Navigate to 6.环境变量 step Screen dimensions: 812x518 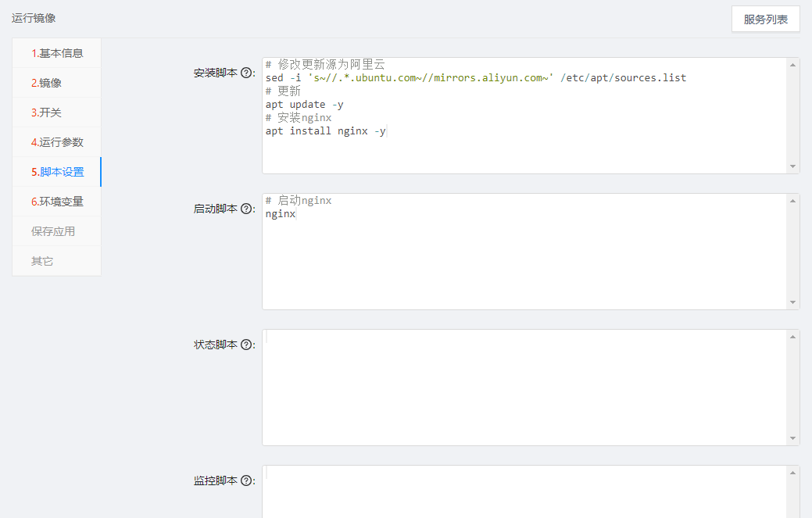tap(57, 202)
